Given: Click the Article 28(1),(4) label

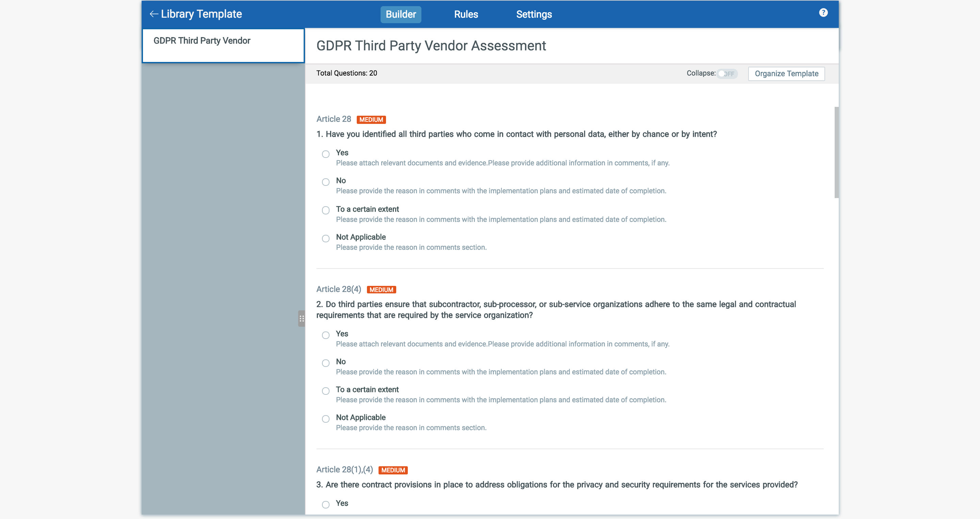Looking at the screenshot, I should 345,470.
